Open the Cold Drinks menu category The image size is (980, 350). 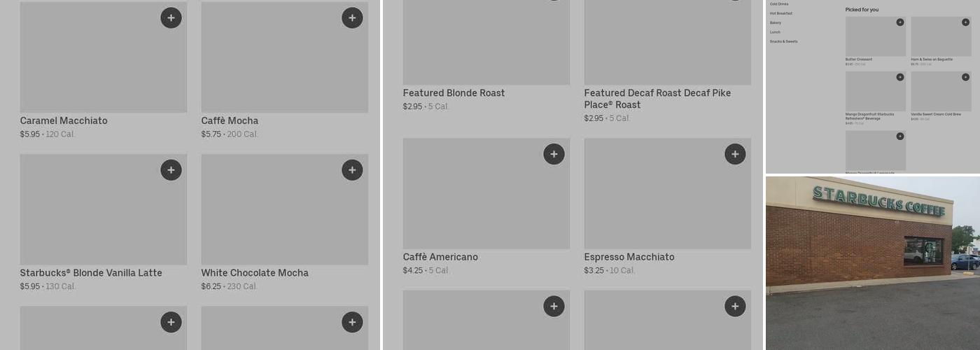click(779, 4)
